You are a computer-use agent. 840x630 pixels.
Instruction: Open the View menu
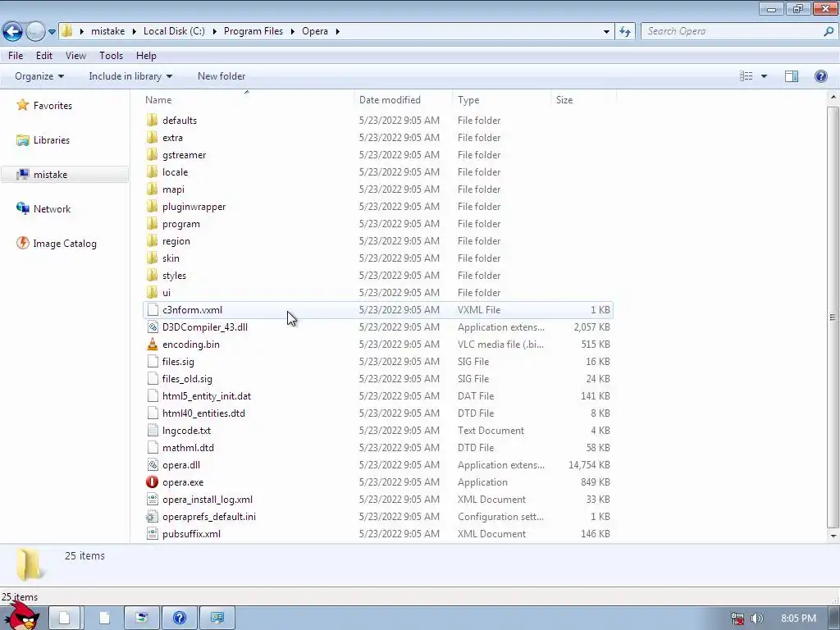pyautogui.click(x=75, y=56)
